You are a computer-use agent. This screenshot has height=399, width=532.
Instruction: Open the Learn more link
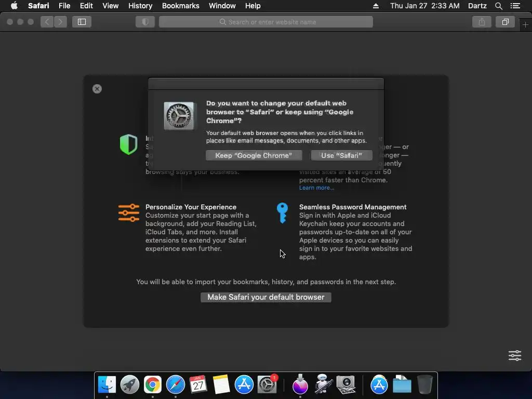[x=316, y=188]
